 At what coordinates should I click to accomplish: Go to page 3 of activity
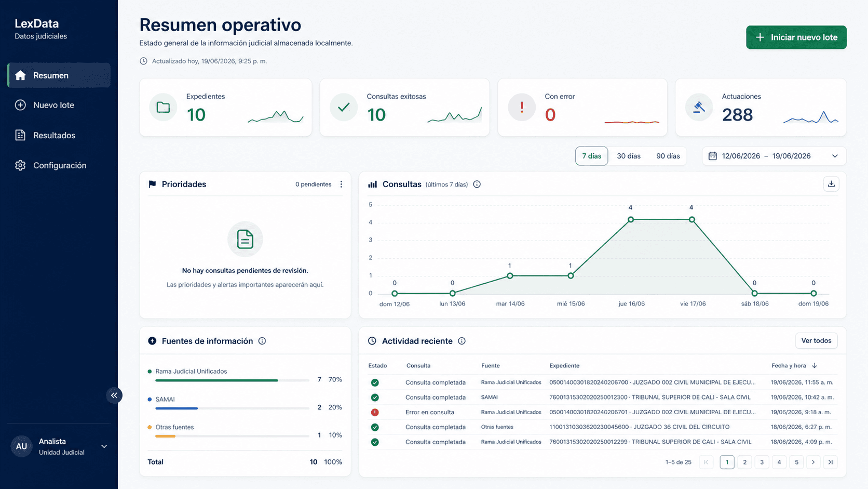click(762, 462)
